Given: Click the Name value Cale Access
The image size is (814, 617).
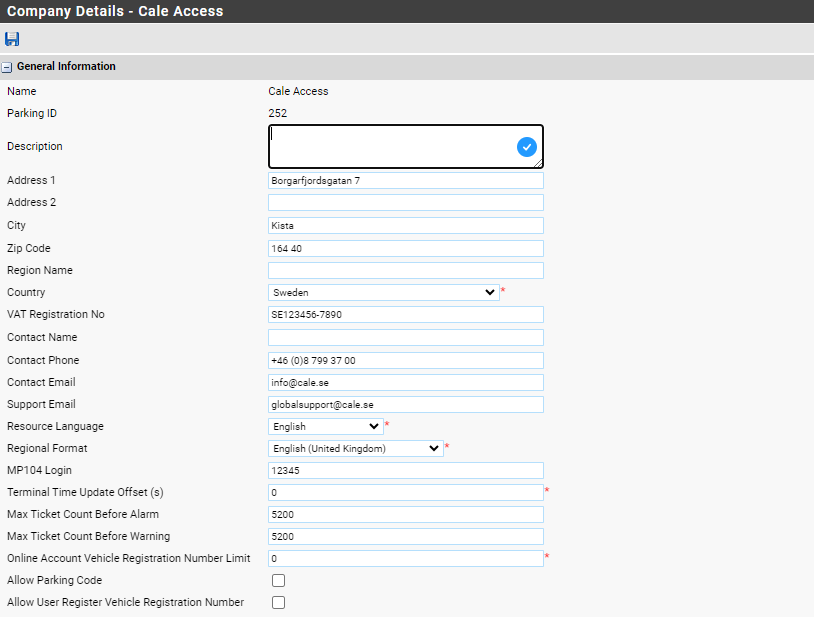Looking at the screenshot, I should coord(298,91).
